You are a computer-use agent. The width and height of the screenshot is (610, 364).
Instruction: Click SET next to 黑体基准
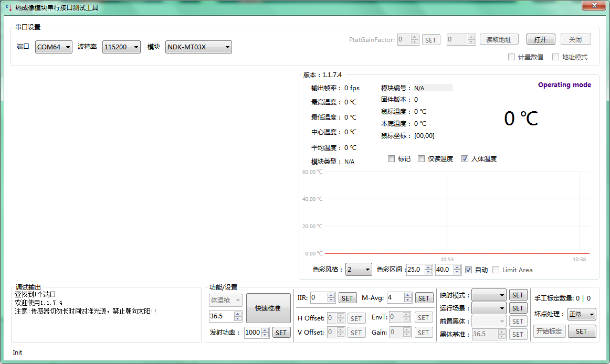pyautogui.click(x=518, y=335)
